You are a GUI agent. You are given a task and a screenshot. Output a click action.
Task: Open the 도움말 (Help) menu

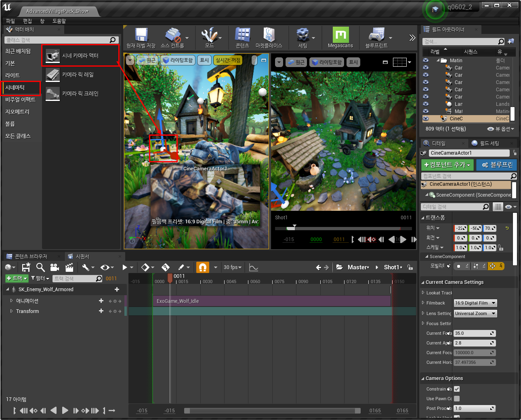(x=59, y=21)
